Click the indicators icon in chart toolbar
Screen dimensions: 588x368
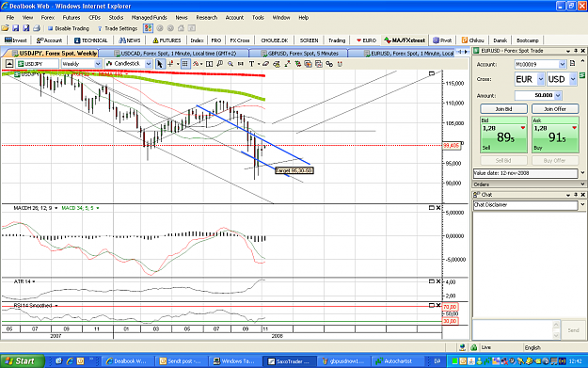[x=196, y=64]
